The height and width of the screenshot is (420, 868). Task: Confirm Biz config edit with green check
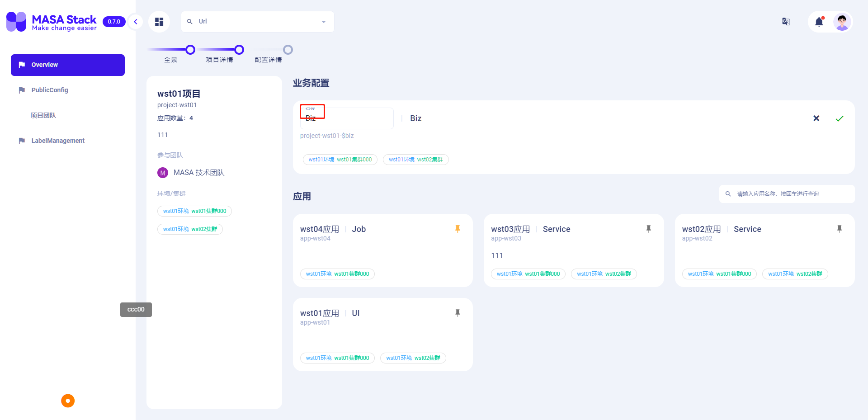click(840, 118)
